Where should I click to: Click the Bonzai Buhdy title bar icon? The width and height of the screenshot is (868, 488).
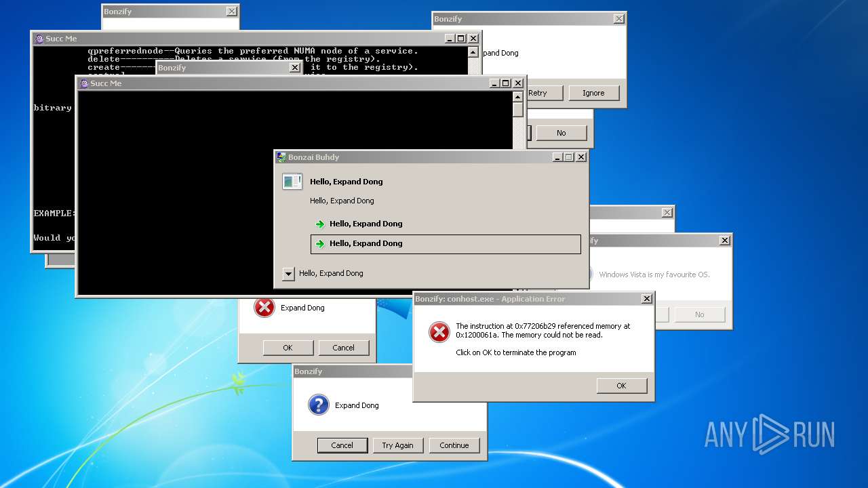click(281, 157)
